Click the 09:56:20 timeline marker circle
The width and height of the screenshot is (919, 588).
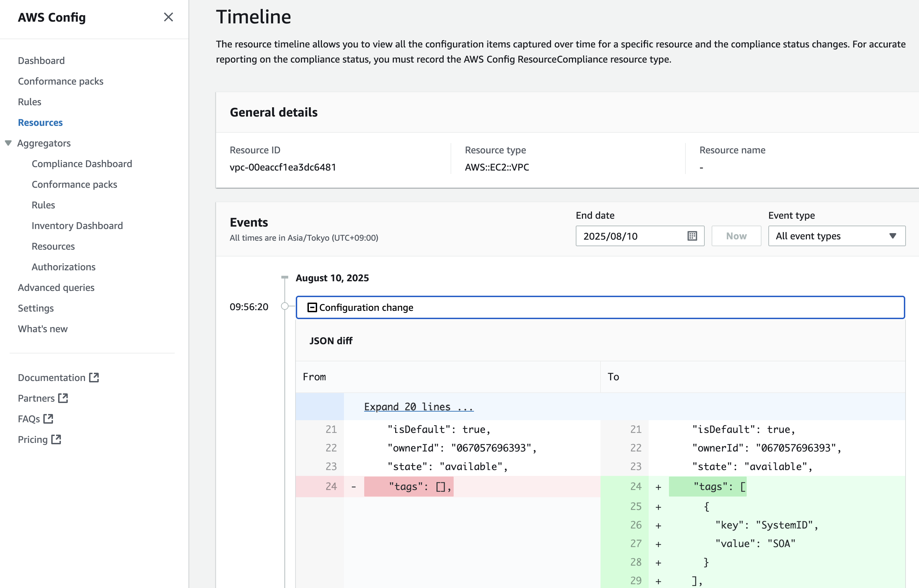(x=284, y=306)
